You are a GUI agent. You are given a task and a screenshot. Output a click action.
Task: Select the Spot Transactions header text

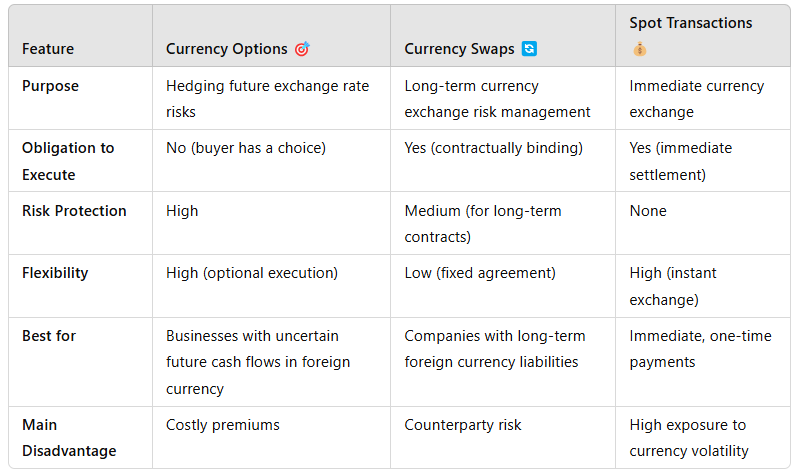click(690, 23)
